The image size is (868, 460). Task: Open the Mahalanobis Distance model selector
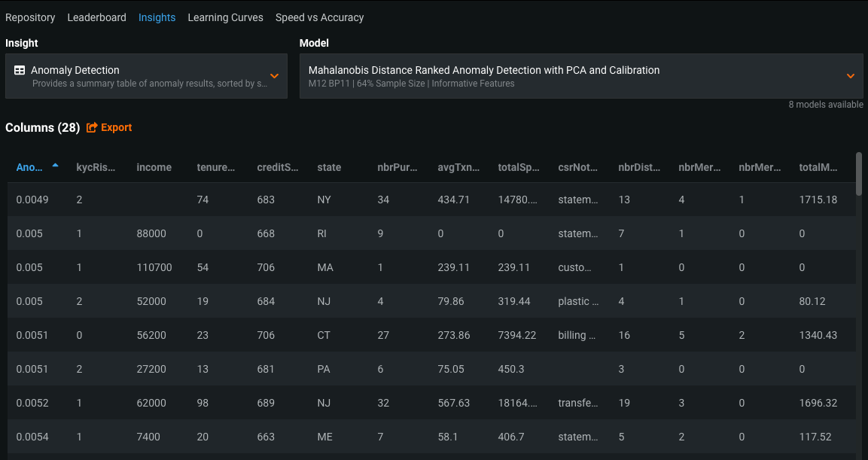(x=572, y=76)
